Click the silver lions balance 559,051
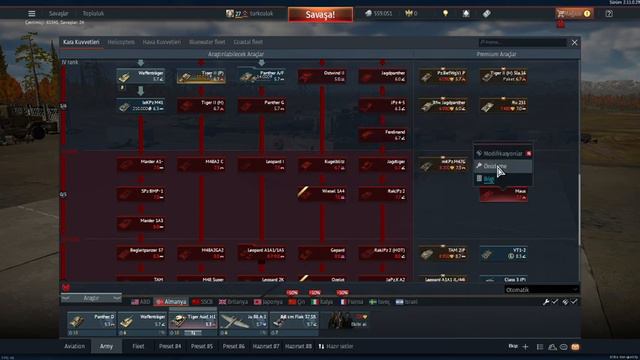The image size is (640, 360). (378, 13)
